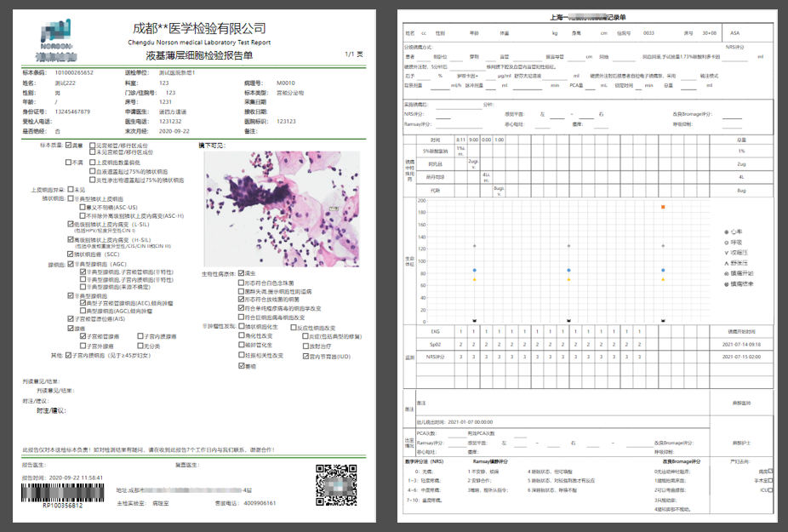Toggle the 不满意 specimen quality checkbox

[x=68, y=163]
